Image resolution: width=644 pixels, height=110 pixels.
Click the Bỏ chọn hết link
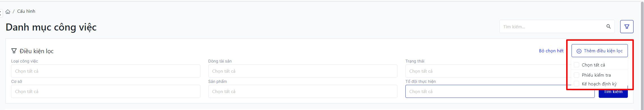pyautogui.click(x=551, y=51)
